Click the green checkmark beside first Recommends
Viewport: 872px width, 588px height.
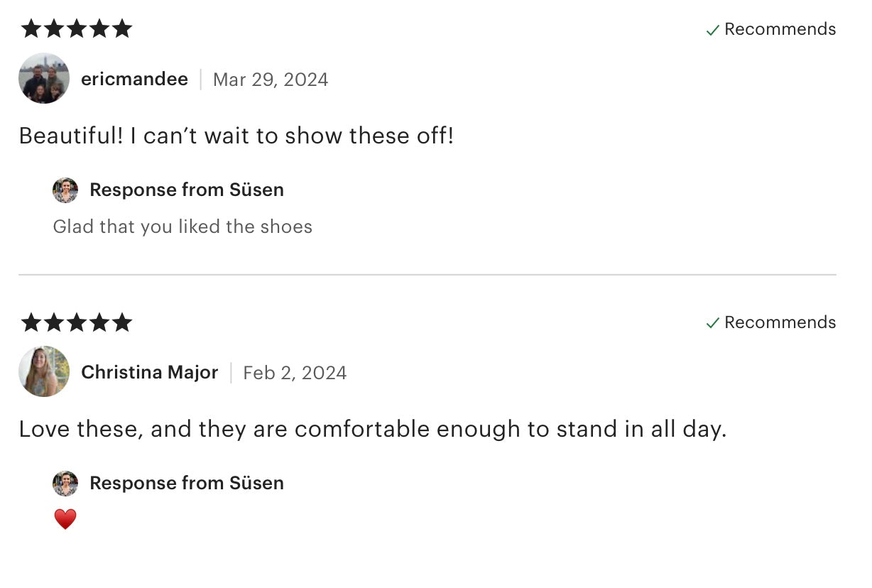click(712, 30)
